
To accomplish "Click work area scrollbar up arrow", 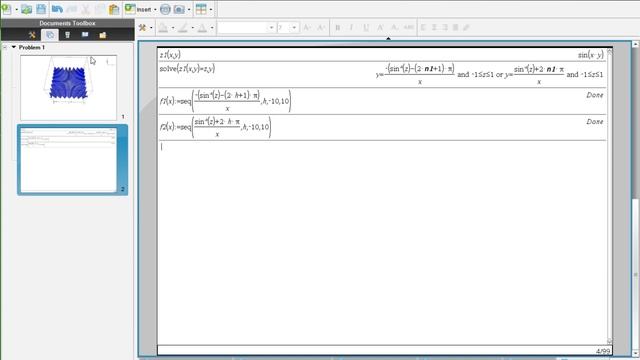I will 635,44.
